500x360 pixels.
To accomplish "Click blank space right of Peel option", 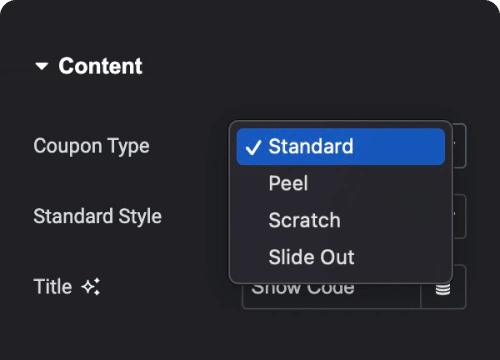I will [377, 183].
